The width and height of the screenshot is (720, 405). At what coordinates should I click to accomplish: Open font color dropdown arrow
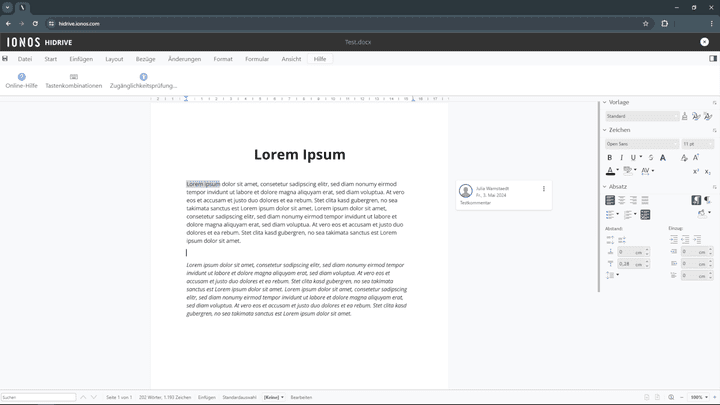618,170
